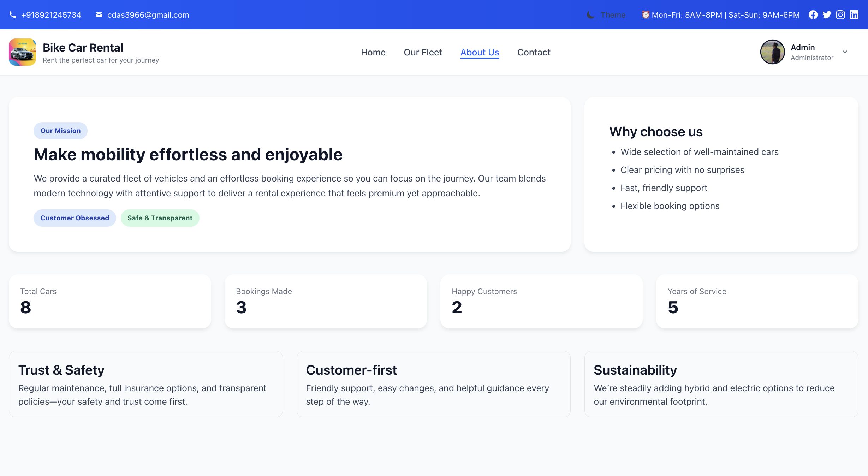Toggle the Theme switch label
Image resolution: width=868 pixels, height=476 pixels.
point(613,15)
